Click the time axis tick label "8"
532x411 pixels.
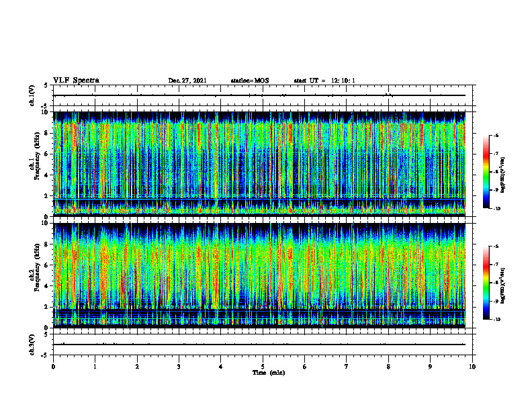click(x=388, y=367)
